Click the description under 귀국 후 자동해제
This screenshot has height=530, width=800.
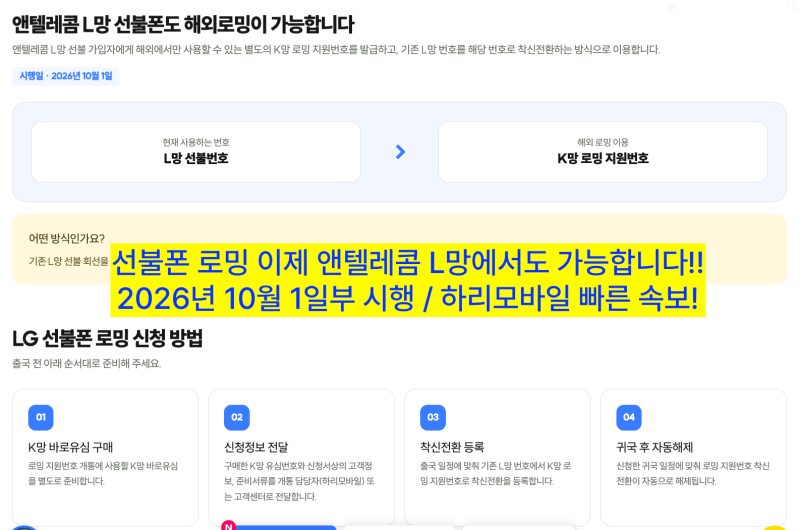[692, 473]
